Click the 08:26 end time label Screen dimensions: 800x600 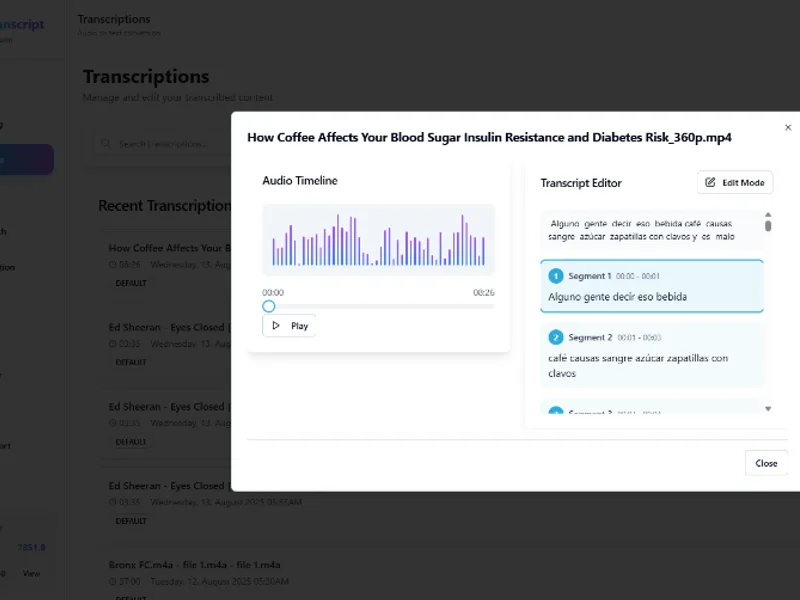(x=484, y=292)
